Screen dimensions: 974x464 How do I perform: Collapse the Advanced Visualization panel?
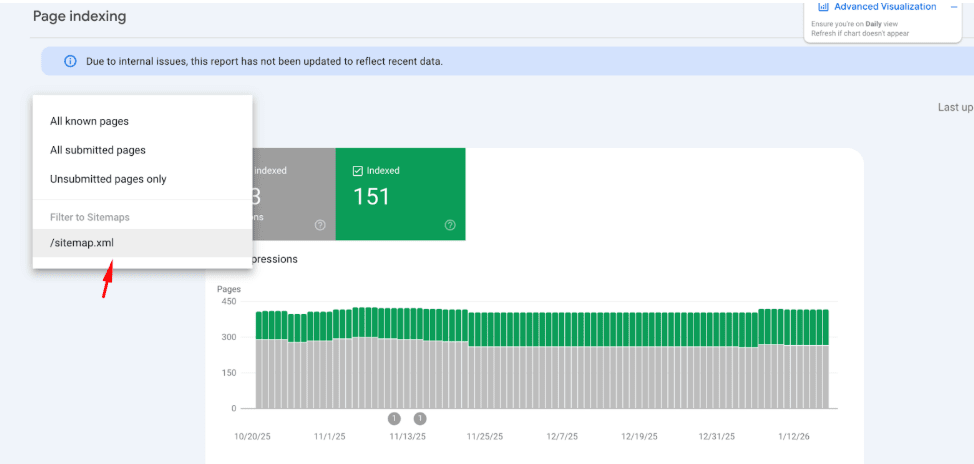click(x=953, y=7)
